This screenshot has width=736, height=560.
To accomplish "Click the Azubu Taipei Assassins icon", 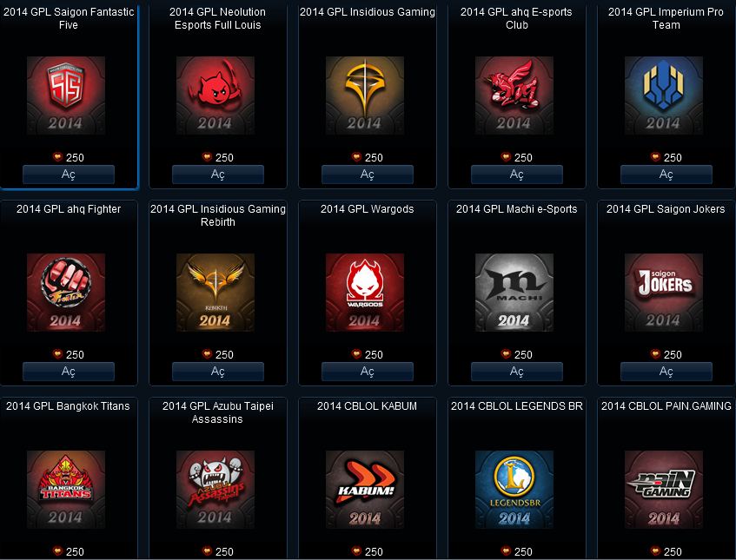I will pyautogui.click(x=215, y=490).
